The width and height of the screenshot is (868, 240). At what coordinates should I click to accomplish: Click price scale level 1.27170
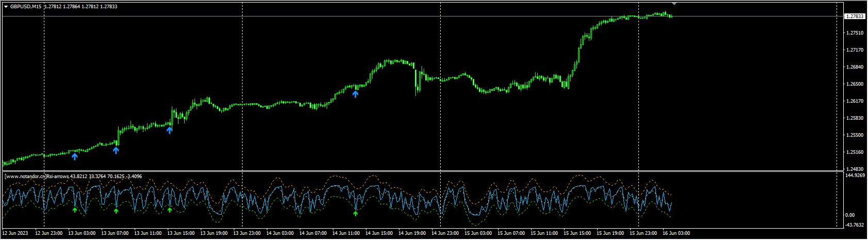pyautogui.click(x=855, y=50)
